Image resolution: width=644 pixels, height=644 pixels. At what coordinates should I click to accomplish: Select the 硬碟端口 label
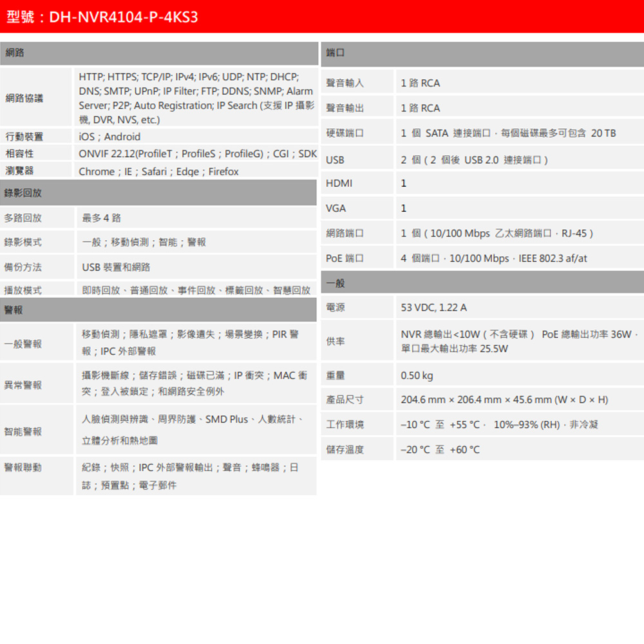pyautogui.click(x=345, y=133)
